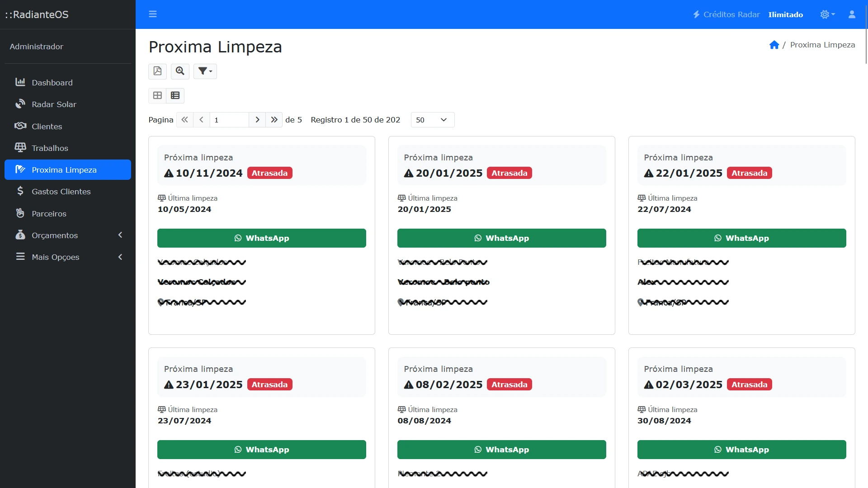The width and height of the screenshot is (868, 488).
Task: Go to first page
Action: [x=184, y=120]
